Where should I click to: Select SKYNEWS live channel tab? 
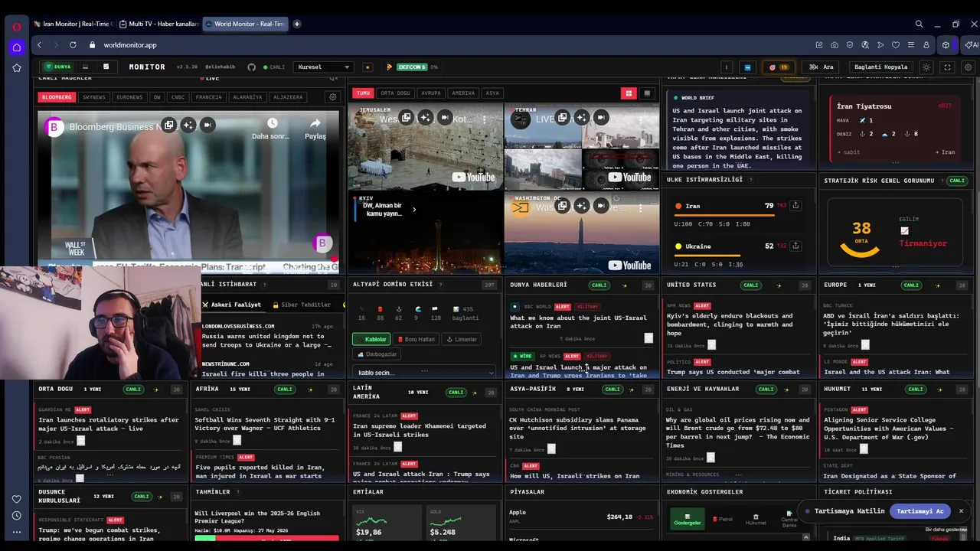94,97
